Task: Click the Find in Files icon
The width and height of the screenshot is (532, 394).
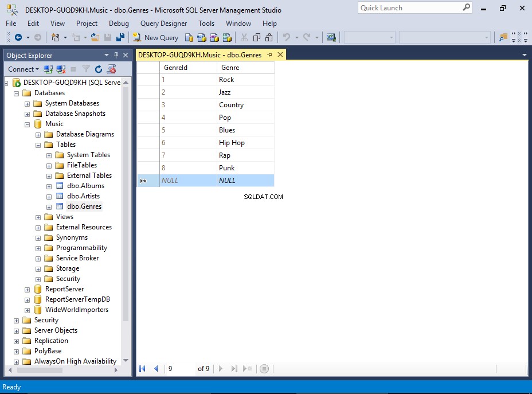Action: 503,37
